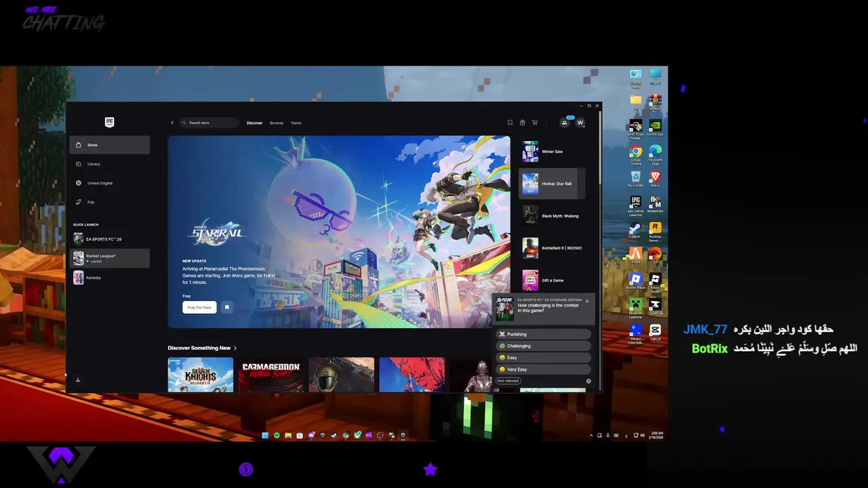The image size is (868, 488).
Task: Click the Epic Games logo in sidebar
Action: click(109, 122)
